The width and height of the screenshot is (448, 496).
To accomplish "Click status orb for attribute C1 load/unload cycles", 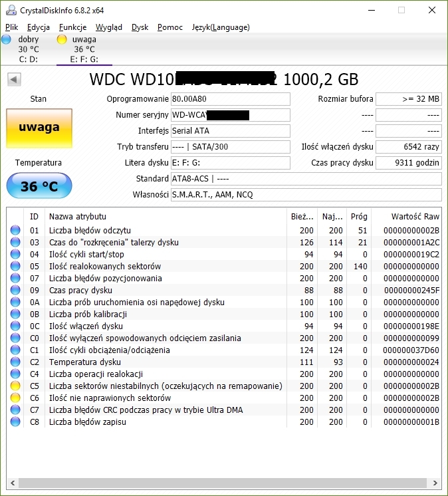I will click(x=15, y=350).
